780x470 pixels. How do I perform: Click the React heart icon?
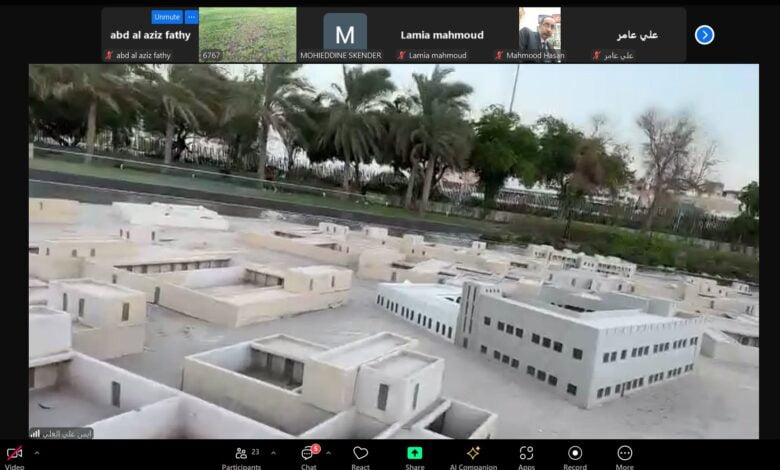tap(360, 454)
